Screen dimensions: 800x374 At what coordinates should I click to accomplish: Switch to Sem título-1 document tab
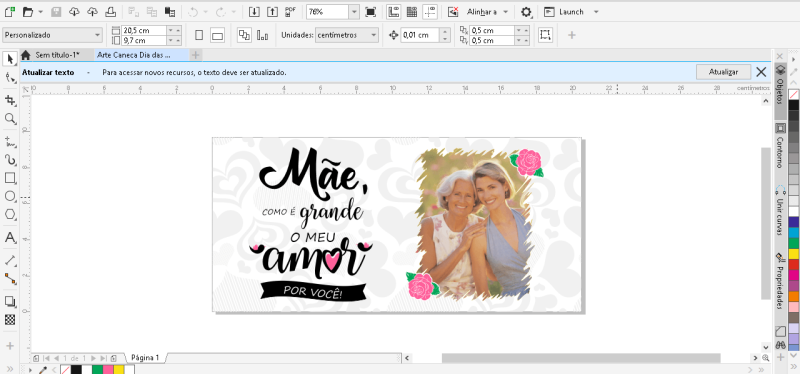click(57, 55)
